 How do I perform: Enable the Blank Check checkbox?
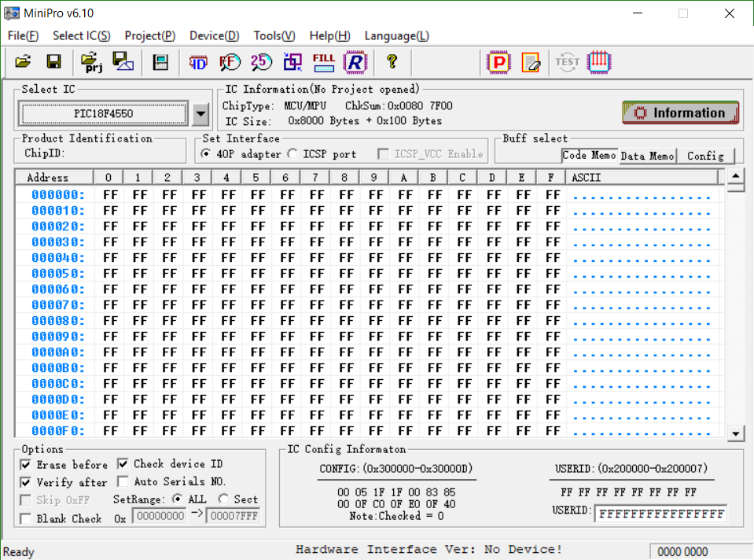(26, 518)
